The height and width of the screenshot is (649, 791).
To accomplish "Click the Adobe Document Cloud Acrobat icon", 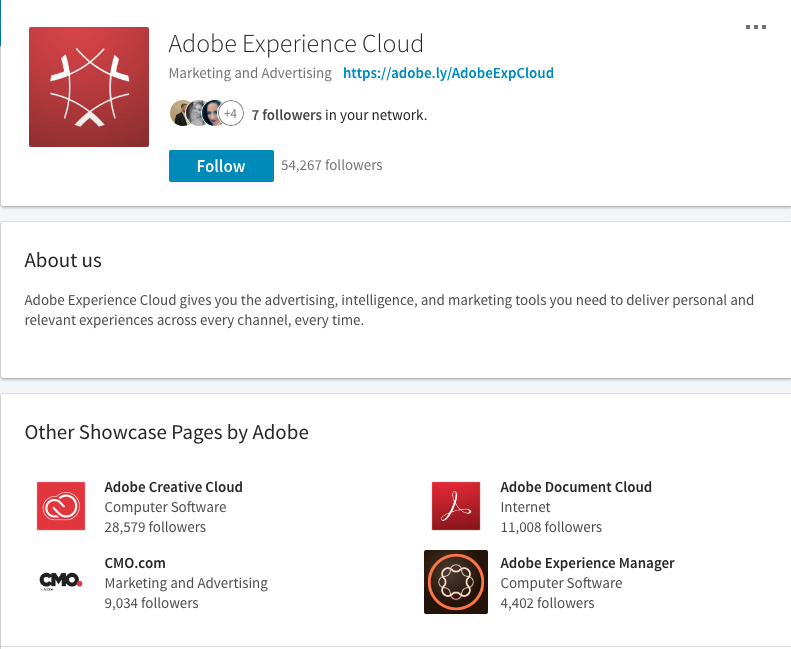I will tap(456, 506).
